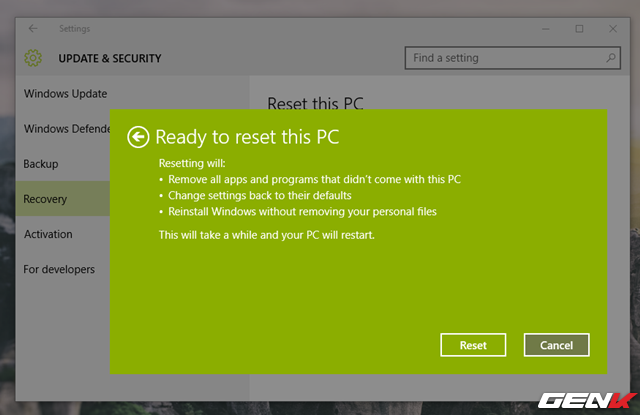The width and height of the screenshot is (640, 415).
Task: Click the Reset this PC heading
Action: (x=316, y=102)
